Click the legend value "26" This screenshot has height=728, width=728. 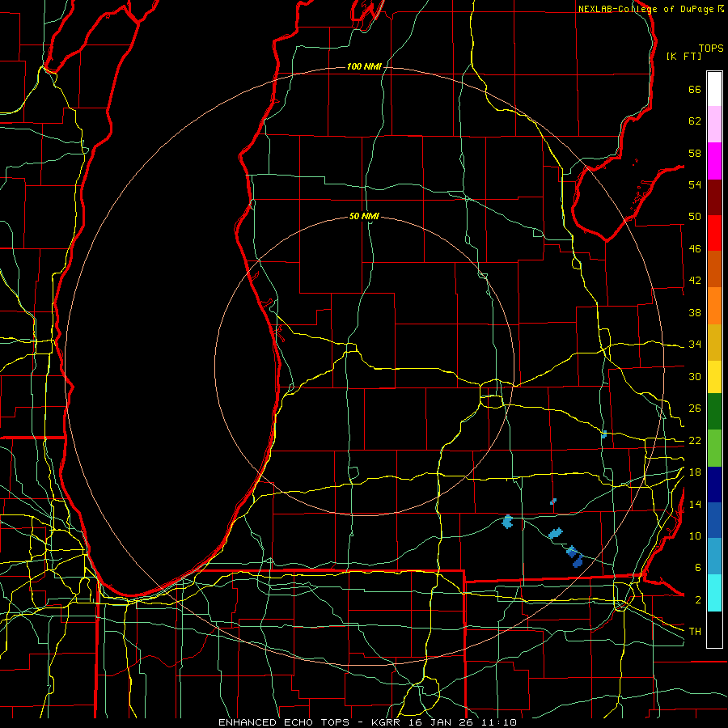(695, 408)
